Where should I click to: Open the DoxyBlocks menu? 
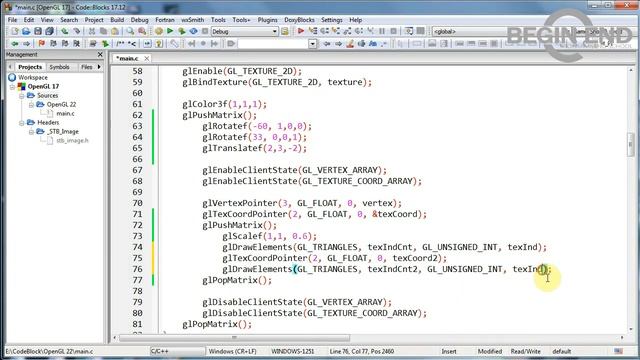pyautogui.click(x=299, y=20)
